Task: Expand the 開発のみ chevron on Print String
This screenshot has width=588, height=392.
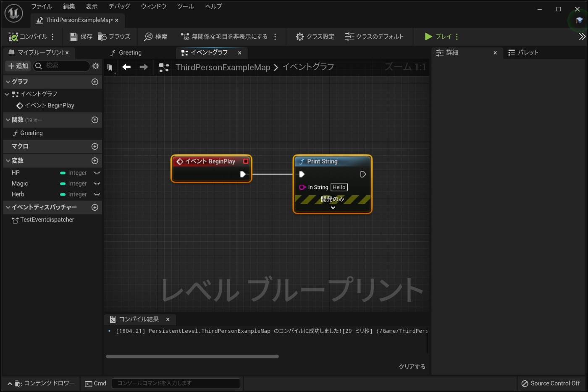Action: tap(332, 207)
